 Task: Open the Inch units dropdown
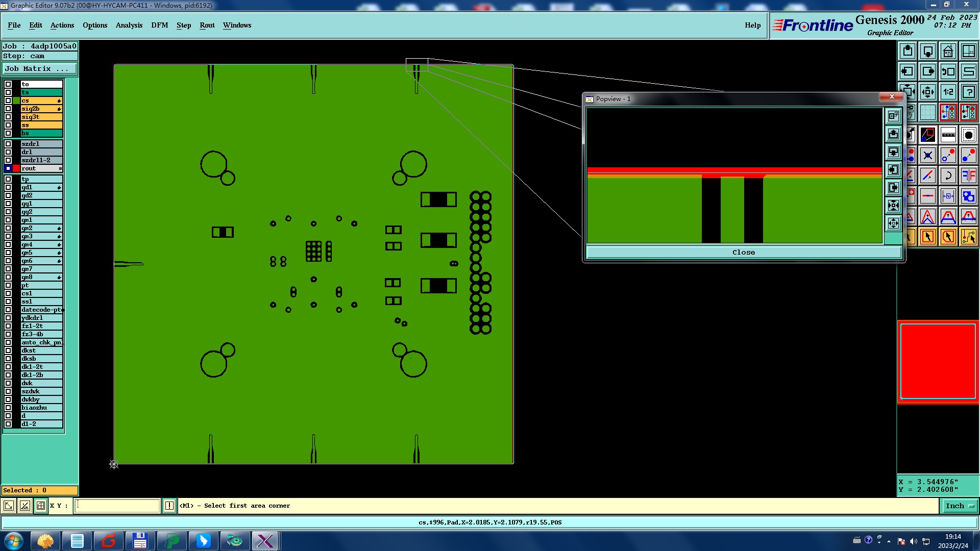[x=960, y=506]
